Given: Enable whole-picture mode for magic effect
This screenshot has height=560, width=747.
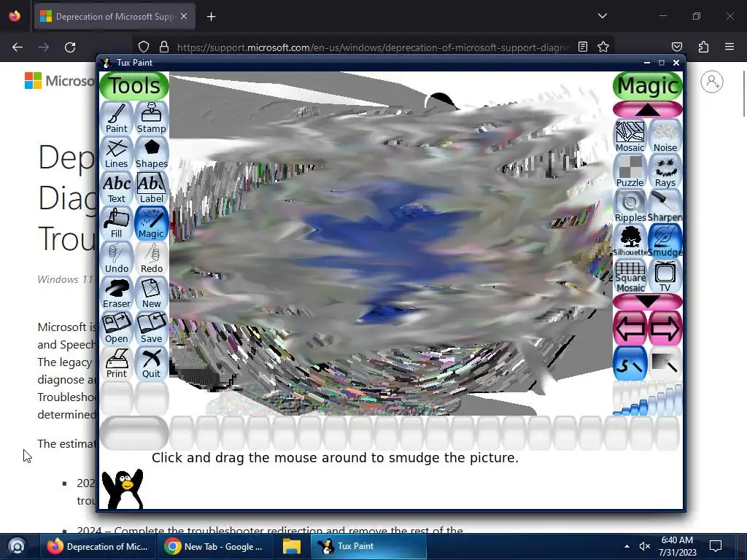Looking at the screenshot, I should click(665, 364).
